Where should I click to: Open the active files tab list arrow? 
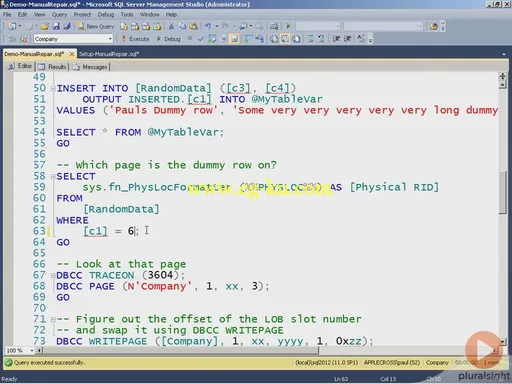click(504, 54)
